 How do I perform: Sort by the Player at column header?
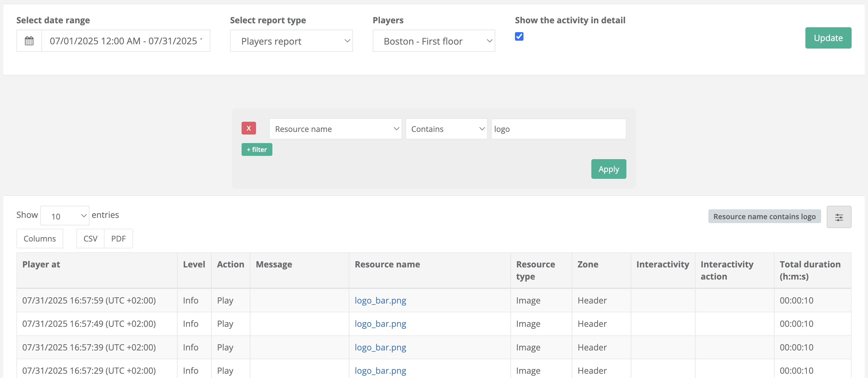[41, 264]
